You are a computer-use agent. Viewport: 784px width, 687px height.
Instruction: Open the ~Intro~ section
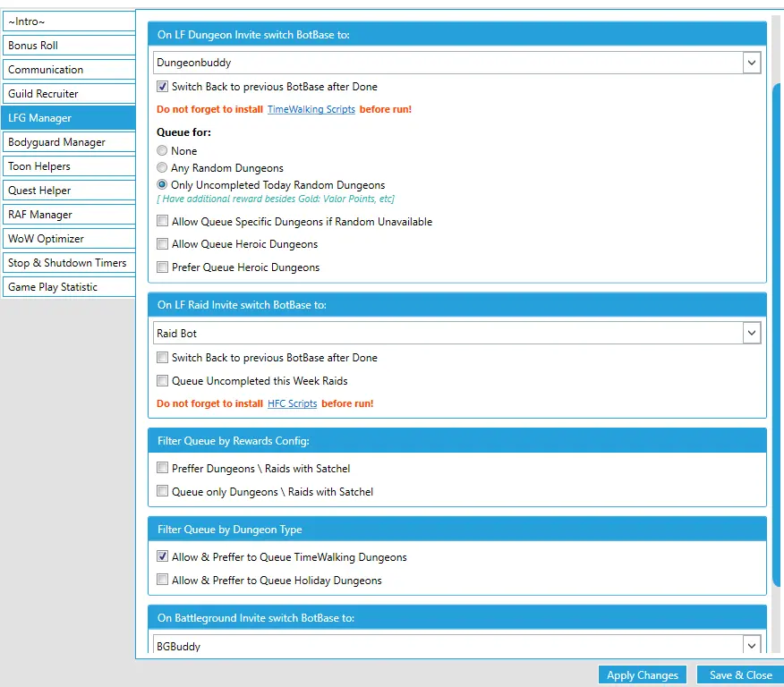[x=69, y=21]
